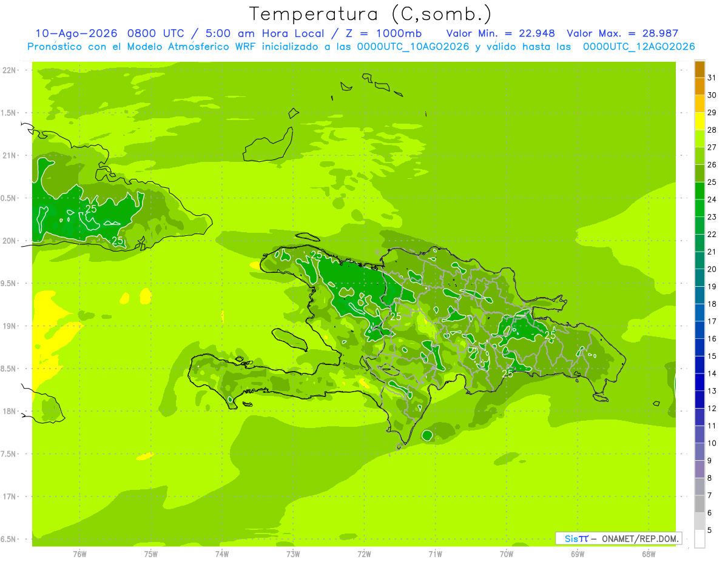Screen dimensions: 728x562
Task: Click the '69W' longitude axis label
Action: [578, 554]
